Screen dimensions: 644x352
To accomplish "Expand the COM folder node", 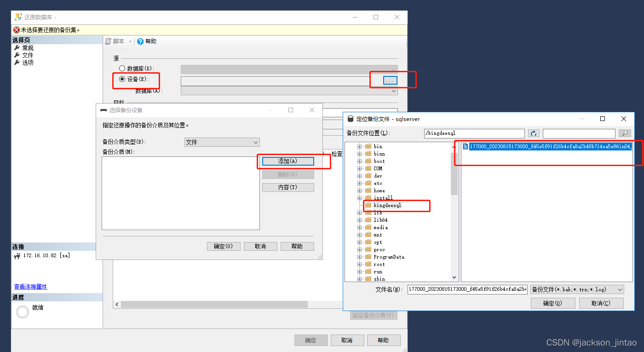I will [x=360, y=168].
